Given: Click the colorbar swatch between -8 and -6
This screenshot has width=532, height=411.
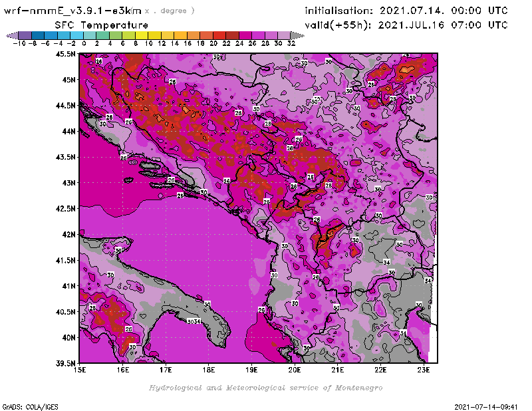Looking at the screenshot, I should pos(38,35).
